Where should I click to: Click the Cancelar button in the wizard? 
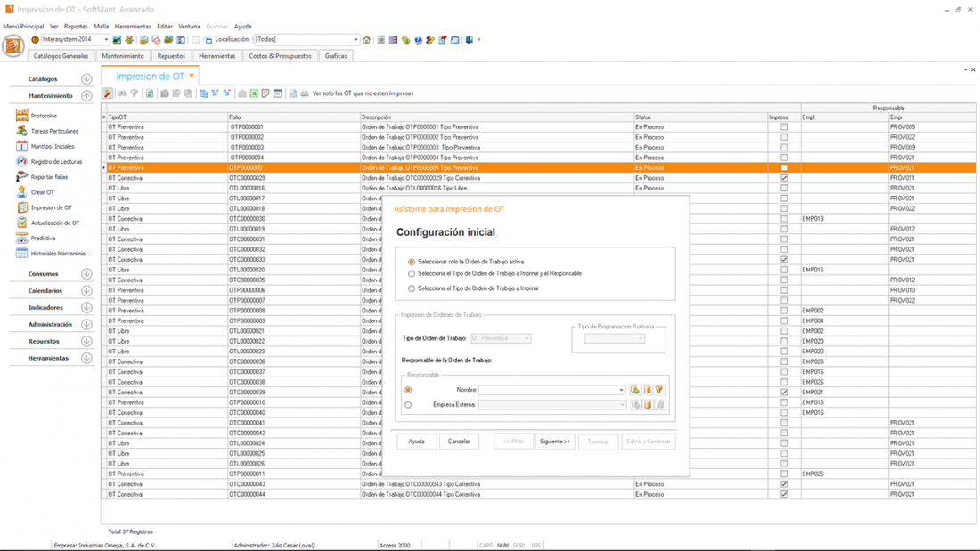click(x=459, y=442)
